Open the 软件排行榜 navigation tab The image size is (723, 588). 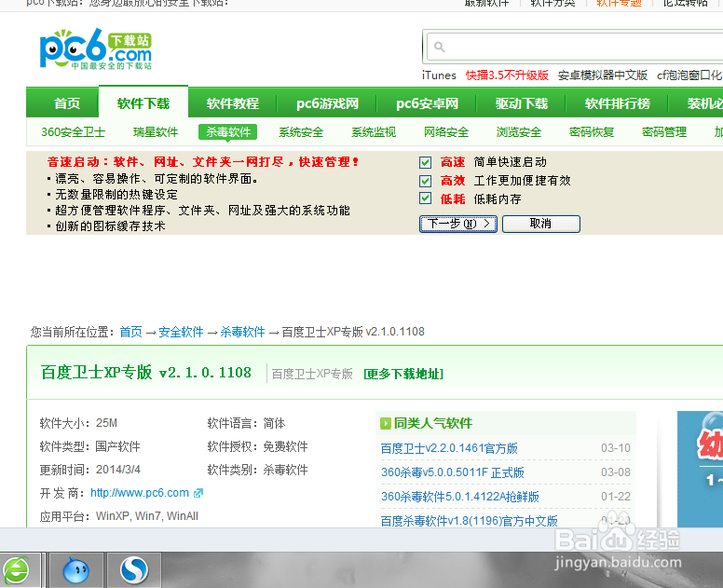click(x=618, y=103)
